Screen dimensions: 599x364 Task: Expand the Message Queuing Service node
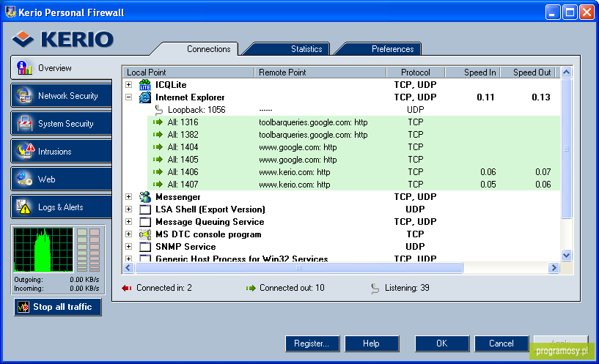pos(129,222)
